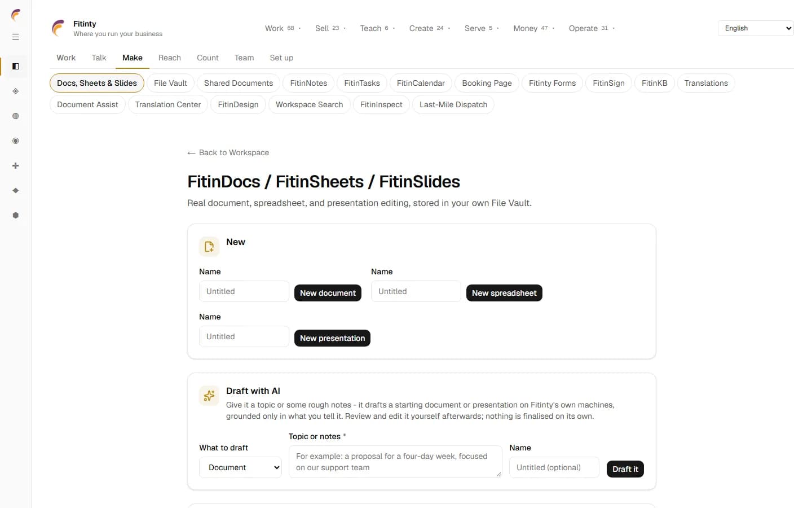Open the What to draft dropdown
The image size is (812, 508).
click(x=240, y=467)
